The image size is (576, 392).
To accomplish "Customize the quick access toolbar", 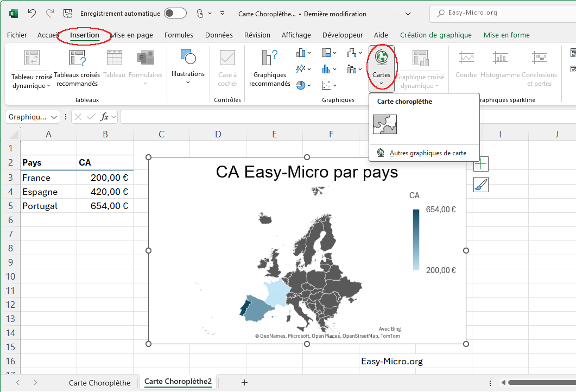I will pos(222,13).
